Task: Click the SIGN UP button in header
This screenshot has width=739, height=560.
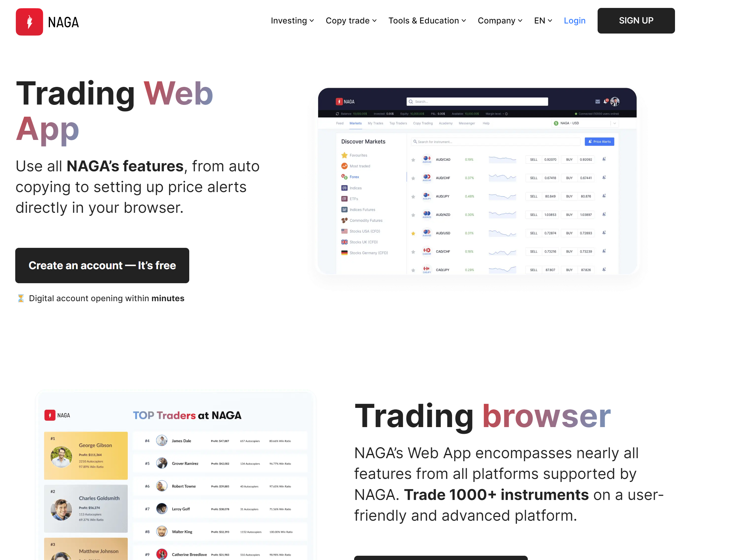Action: click(636, 21)
